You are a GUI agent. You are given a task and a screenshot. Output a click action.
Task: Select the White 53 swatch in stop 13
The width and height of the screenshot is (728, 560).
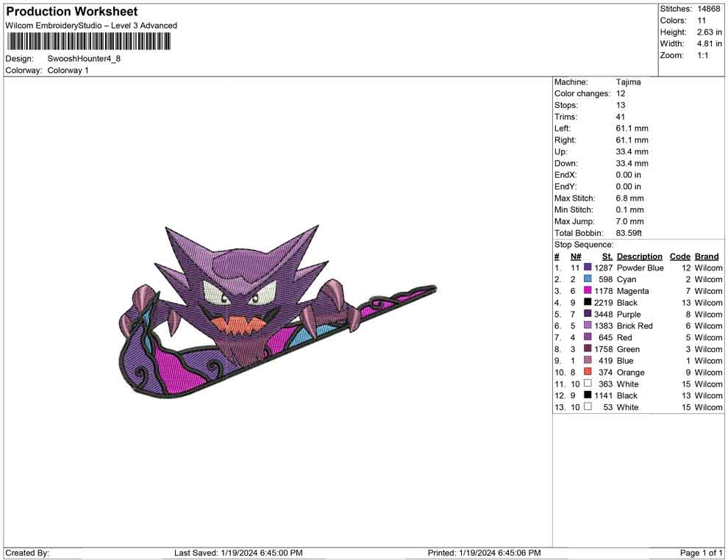tap(588, 406)
